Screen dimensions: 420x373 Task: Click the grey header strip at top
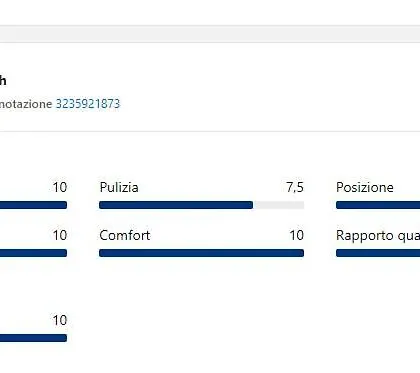(x=210, y=34)
